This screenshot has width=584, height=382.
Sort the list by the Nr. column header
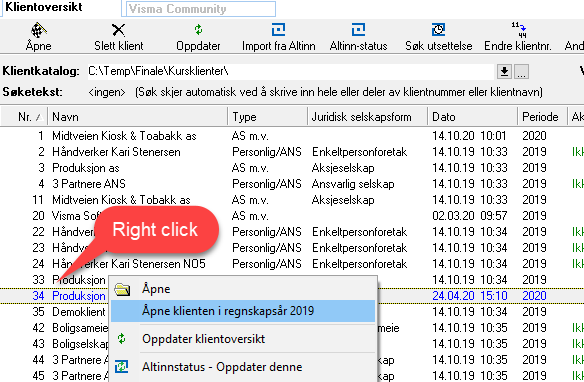point(24,117)
